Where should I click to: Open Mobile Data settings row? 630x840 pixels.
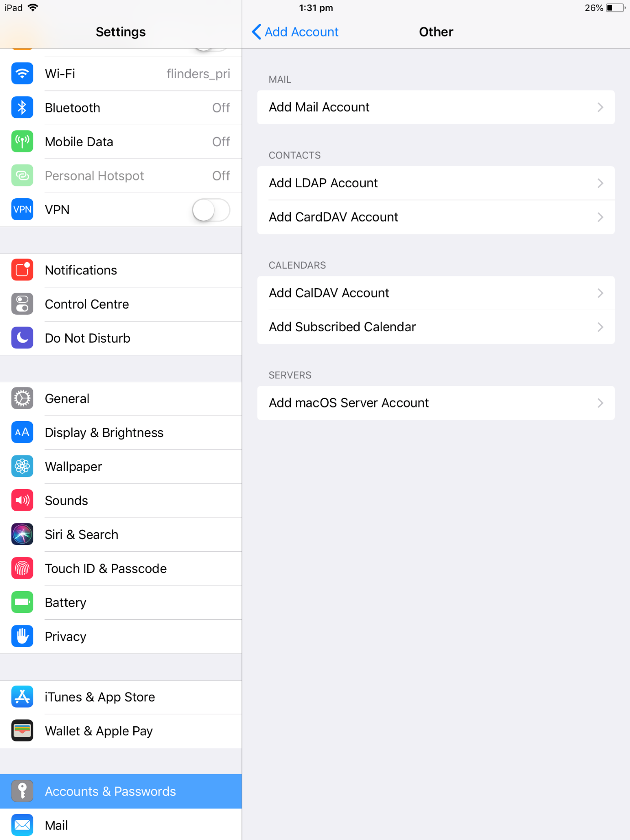pos(121,142)
